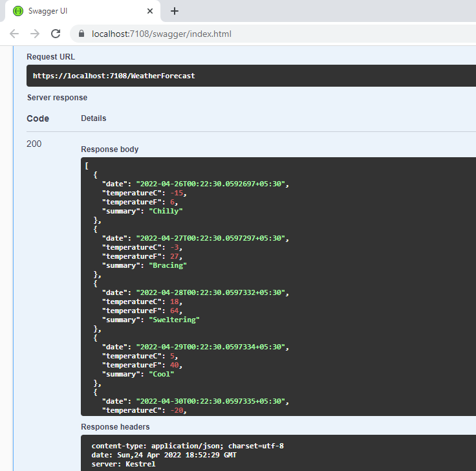Screen dimensions: 476x471
Task: Click the Response body label
Action: (x=109, y=149)
